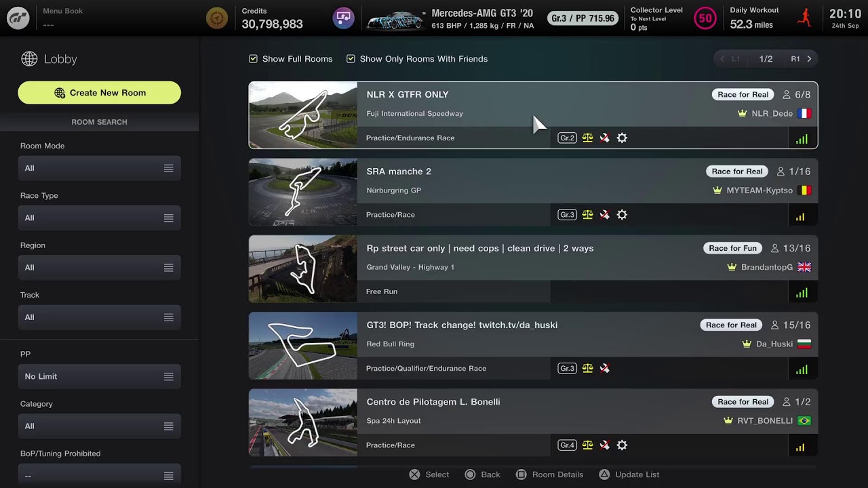
Task: Open the Race Type dropdown
Action: (x=100, y=218)
